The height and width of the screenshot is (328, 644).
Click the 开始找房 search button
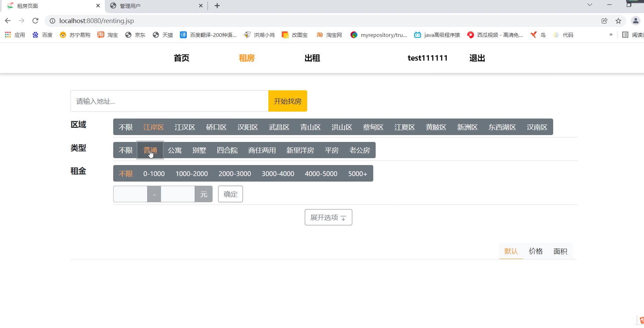click(x=288, y=101)
